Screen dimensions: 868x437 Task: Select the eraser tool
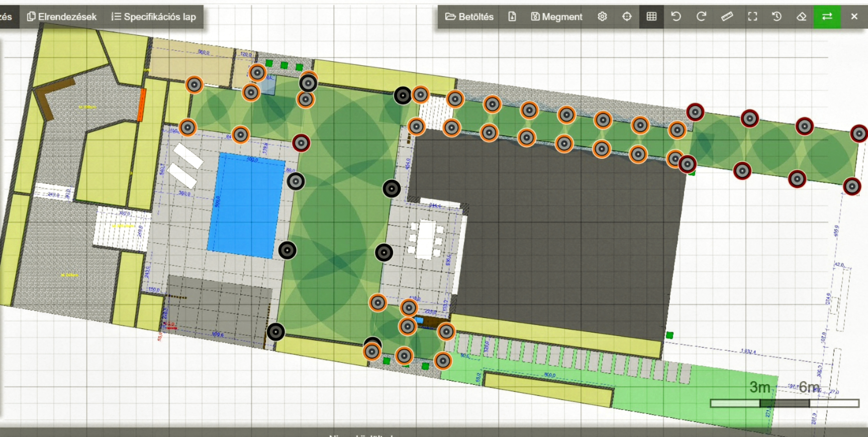[x=802, y=17]
